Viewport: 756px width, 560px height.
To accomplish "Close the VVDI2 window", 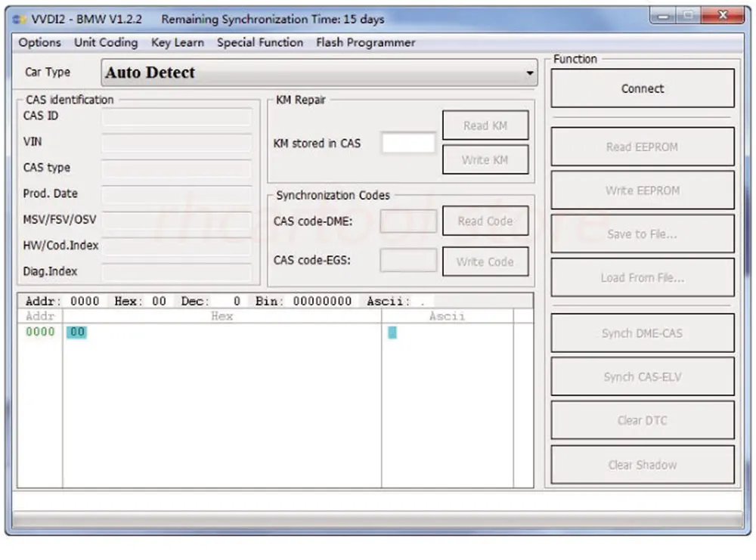I will pos(723,16).
